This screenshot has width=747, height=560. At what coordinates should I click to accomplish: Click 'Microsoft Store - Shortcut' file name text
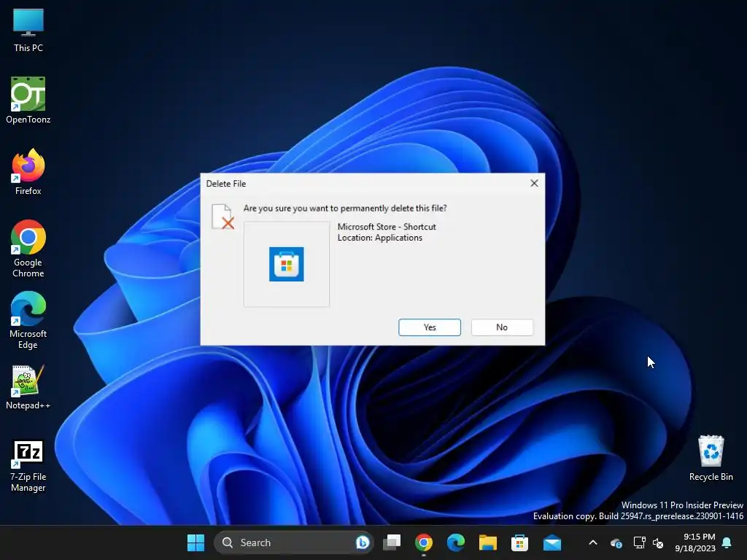(x=387, y=227)
